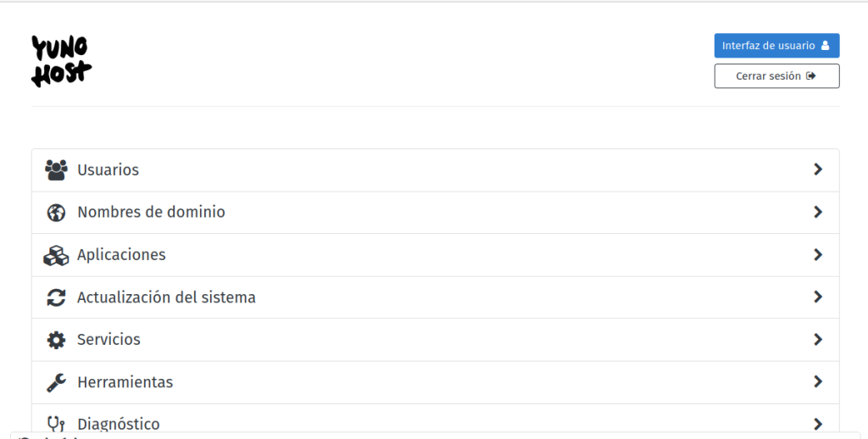This screenshot has width=868, height=439.
Task: Click the YunoHost logo
Action: 61,61
